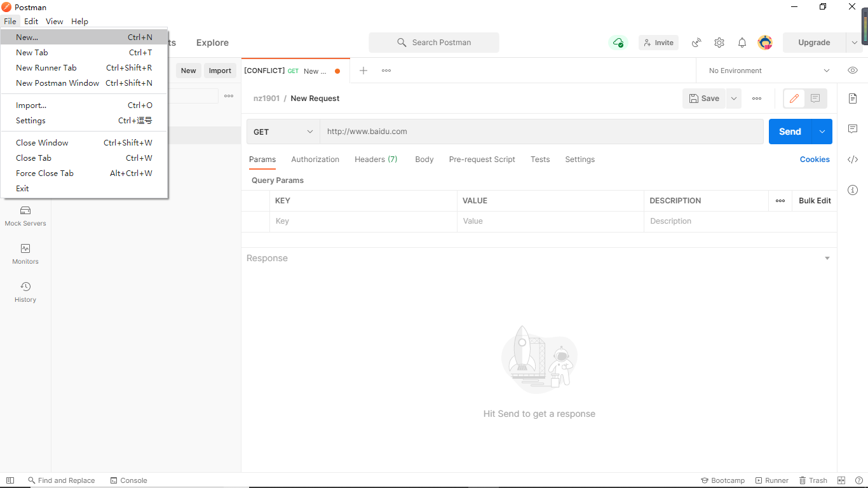
Task: Click the Invite button
Action: coord(658,43)
